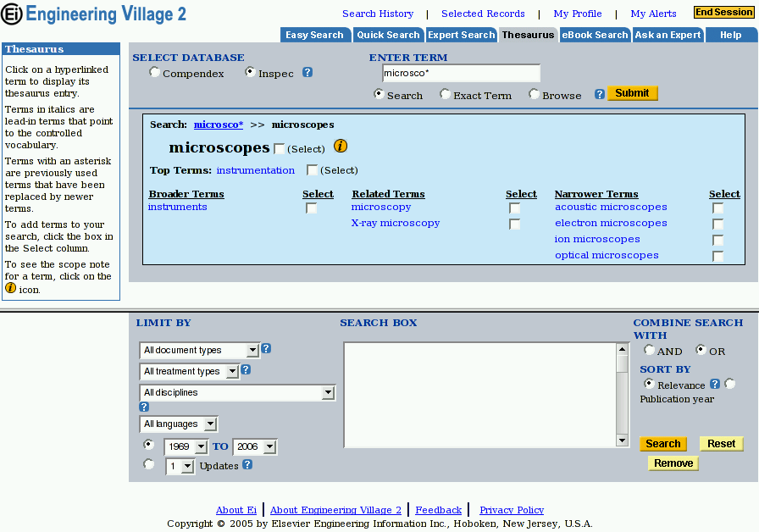Switch to the Thesaurus tab
The width and height of the screenshot is (759, 532).
(528, 35)
